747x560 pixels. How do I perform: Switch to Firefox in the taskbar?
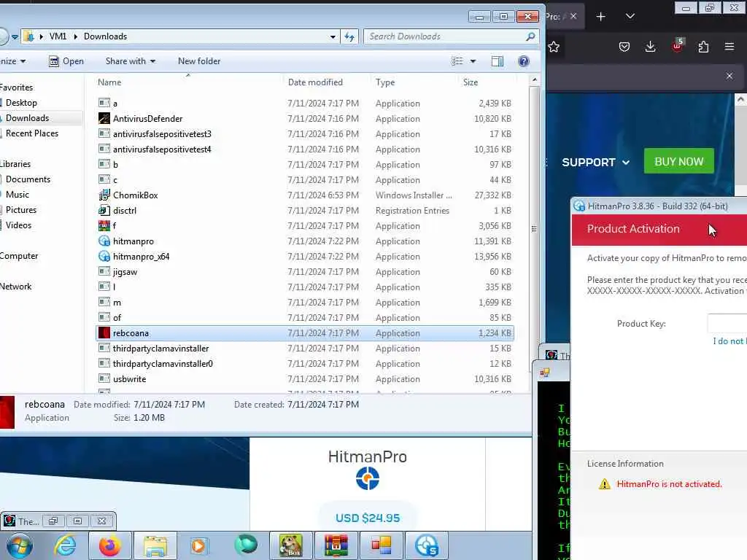coord(110,545)
